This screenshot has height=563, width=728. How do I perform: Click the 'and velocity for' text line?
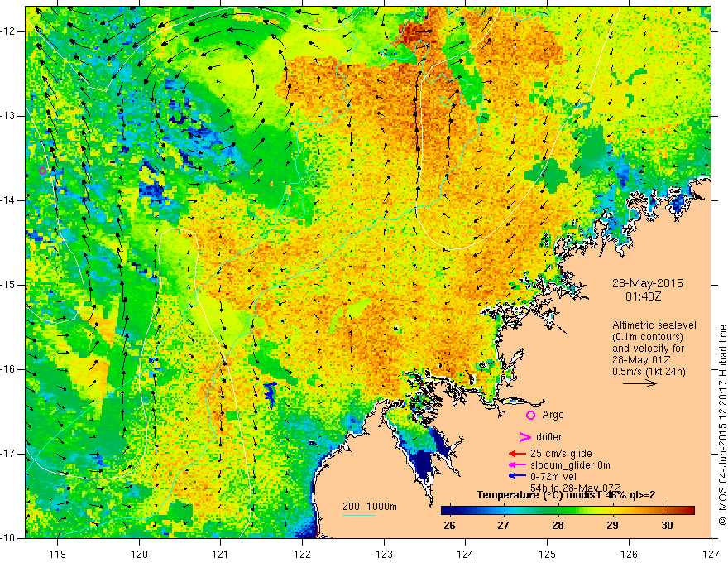coord(648,349)
